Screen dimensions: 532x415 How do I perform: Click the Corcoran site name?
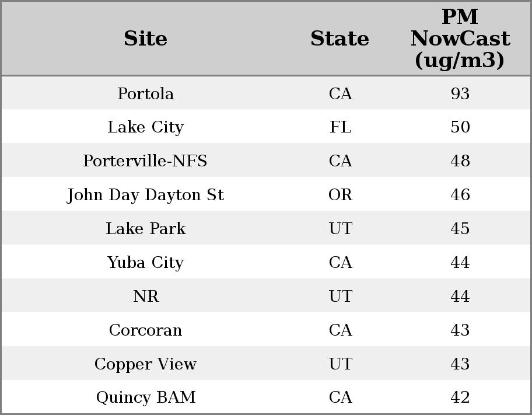coord(145,330)
